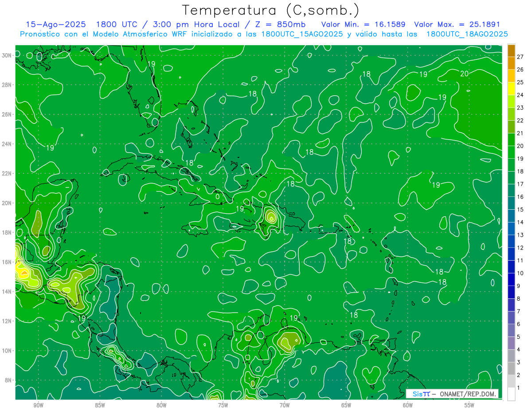532x411 pixels.
Task: Click the color scale label '6'
Action: [519, 324]
